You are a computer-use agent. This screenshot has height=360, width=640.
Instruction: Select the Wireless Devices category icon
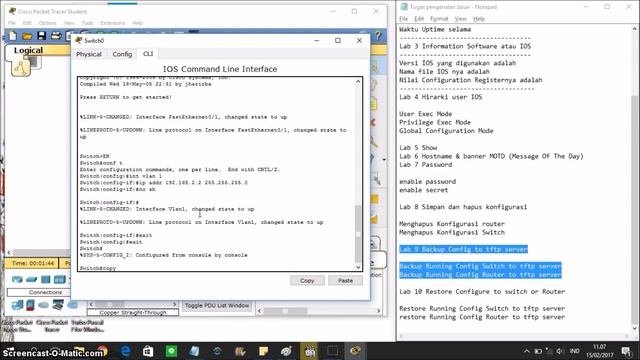pos(60,280)
